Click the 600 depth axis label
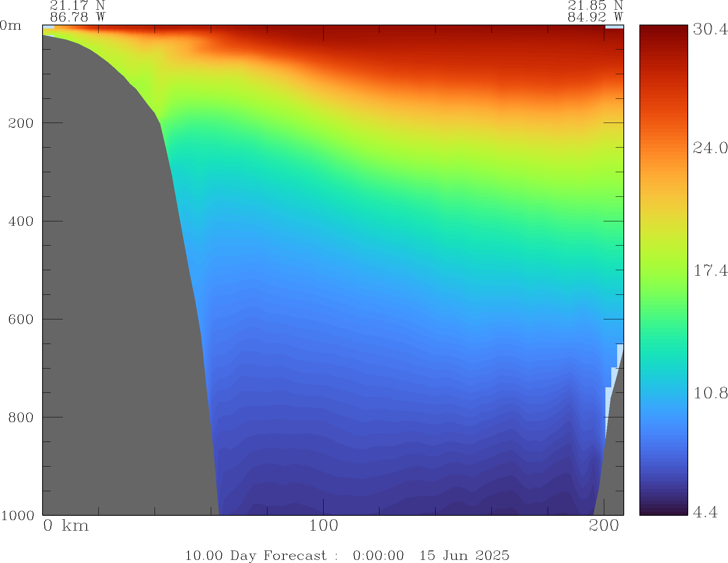This screenshot has width=728, height=563. tap(21, 319)
